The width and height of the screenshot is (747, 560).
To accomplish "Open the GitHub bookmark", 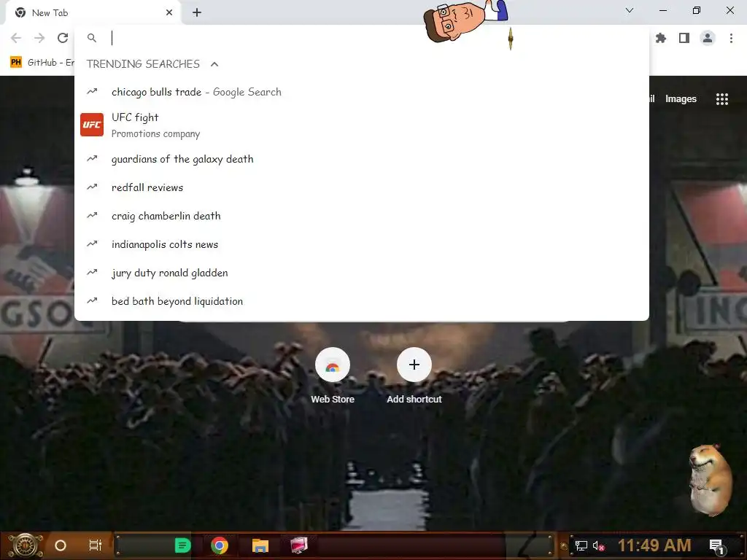I will (42, 63).
